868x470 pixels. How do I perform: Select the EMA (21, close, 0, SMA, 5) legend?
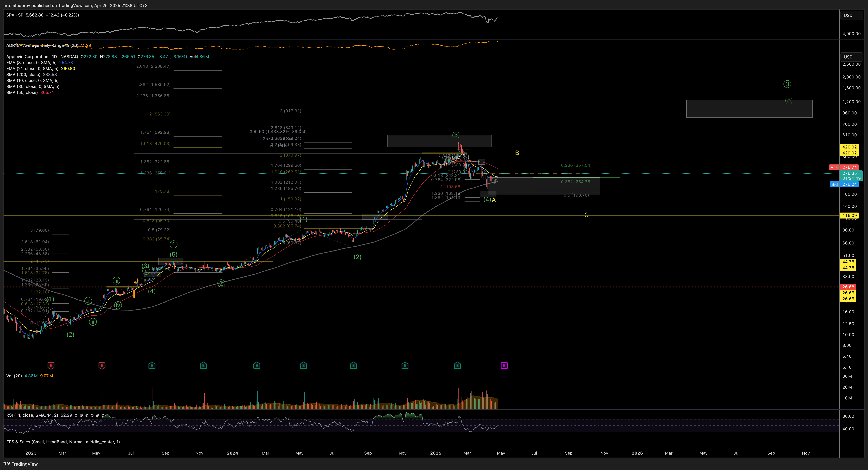point(32,69)
